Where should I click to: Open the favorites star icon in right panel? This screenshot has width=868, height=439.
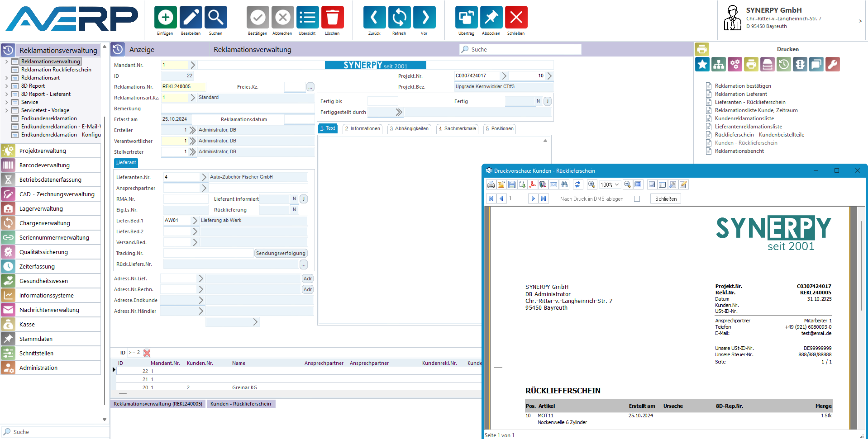pos(702,65)
